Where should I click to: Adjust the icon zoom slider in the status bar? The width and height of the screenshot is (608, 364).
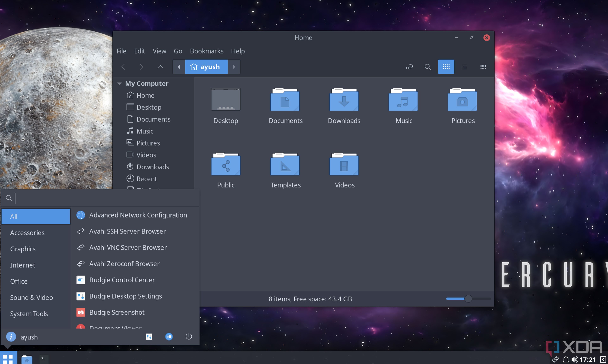point(468,299)
